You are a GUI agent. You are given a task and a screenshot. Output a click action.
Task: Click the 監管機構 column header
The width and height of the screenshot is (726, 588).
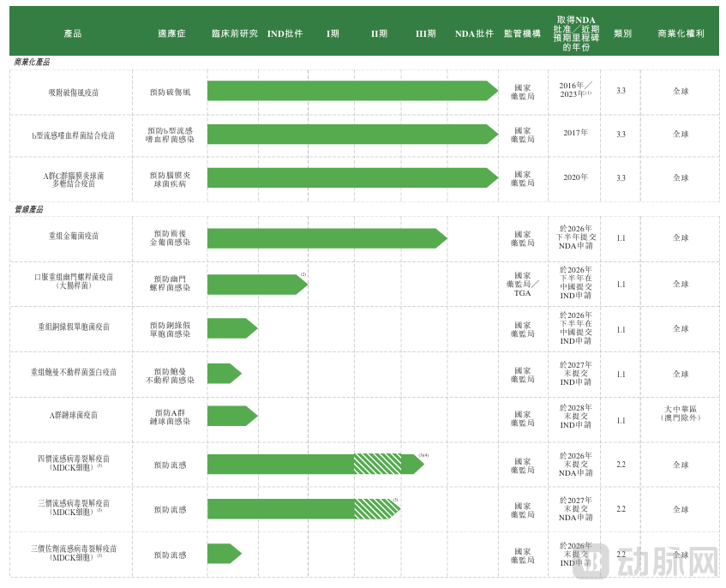tap(522, 33)
